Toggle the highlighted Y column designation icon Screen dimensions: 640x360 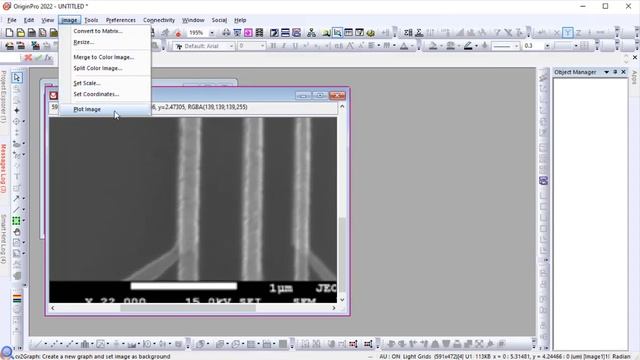pos(567,32)
